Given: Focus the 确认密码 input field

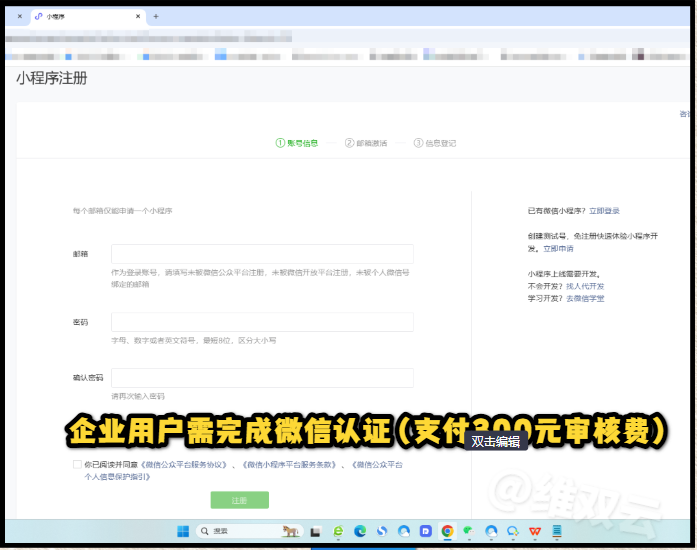Looking at the screenshot, I should [262, 378].
